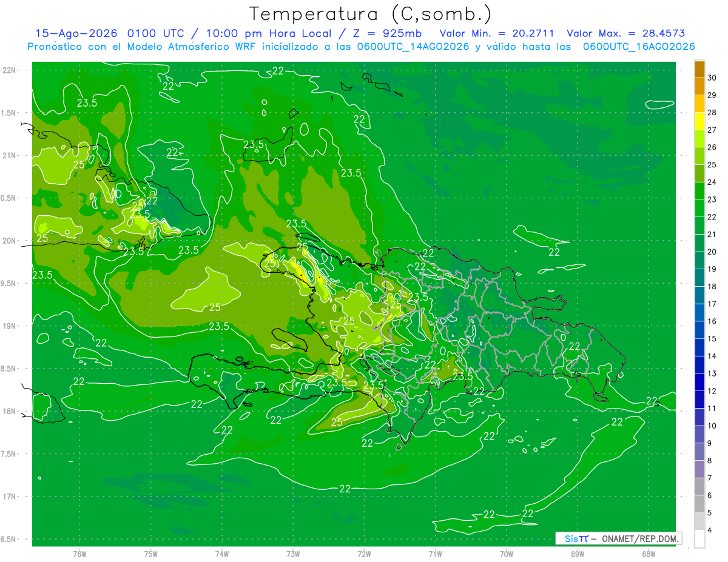The height and width of the screenshot is (562, 728).
Task: Click the topmost dark orange segment above 30
Action: (699, 69)
